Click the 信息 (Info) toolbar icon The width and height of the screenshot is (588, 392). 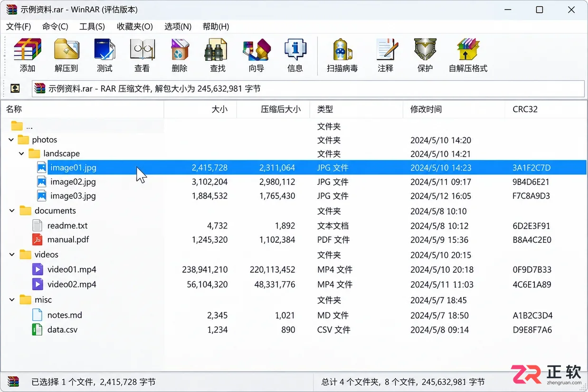click(295, 50)
